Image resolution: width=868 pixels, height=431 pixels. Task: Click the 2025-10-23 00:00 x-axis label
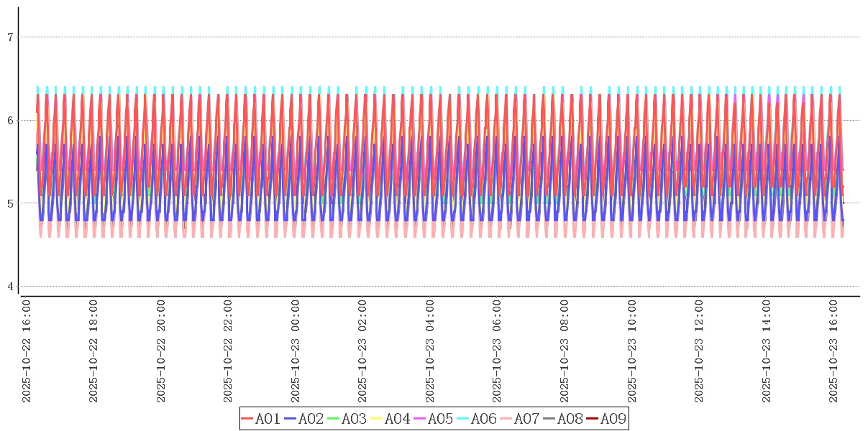(x=296, y=352)
